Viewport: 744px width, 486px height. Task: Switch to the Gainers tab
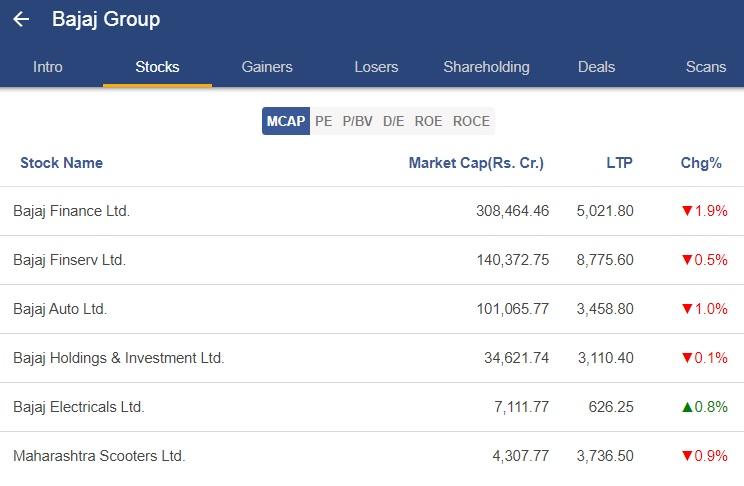tap(267, 67)
